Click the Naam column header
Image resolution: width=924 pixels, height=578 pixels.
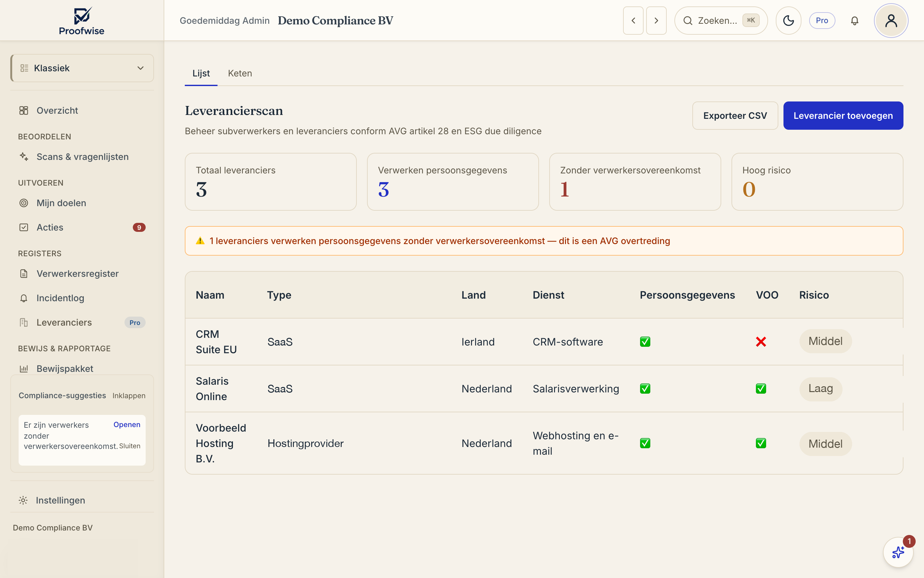click(210, 295)
